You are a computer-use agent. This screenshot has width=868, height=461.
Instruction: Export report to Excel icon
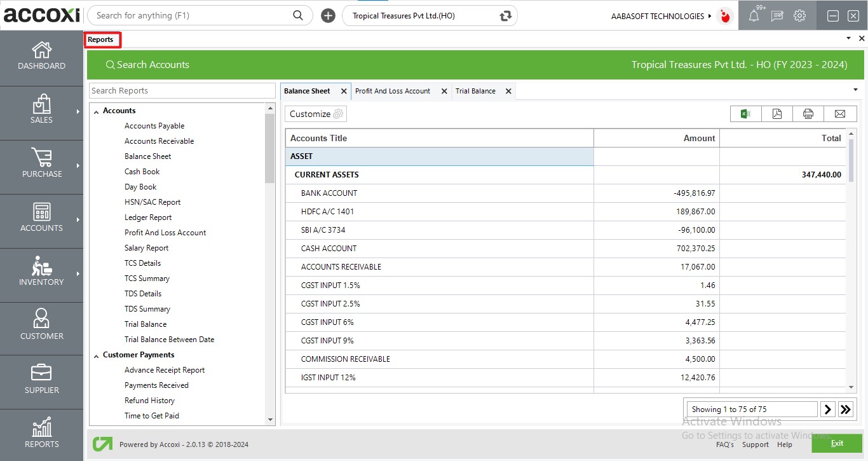click(x=745, y=114)
